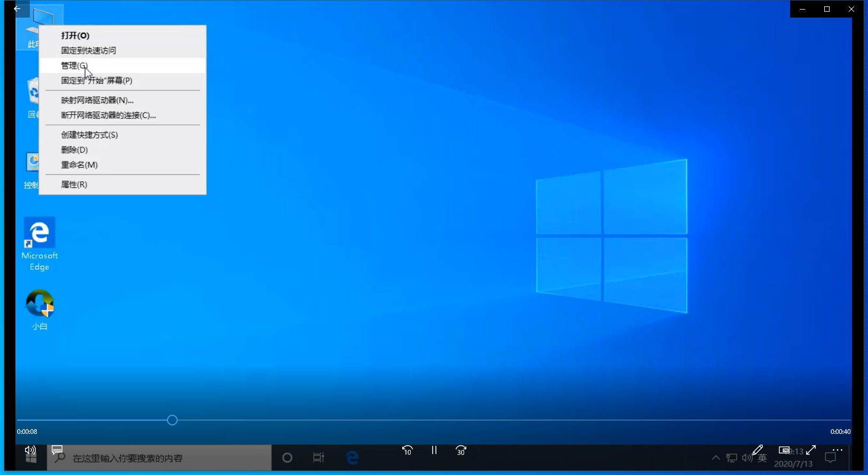The width and height of the screenshot is (868, 475).
Task: Click the Cortana circle on the taskbar
Action: 287,457
